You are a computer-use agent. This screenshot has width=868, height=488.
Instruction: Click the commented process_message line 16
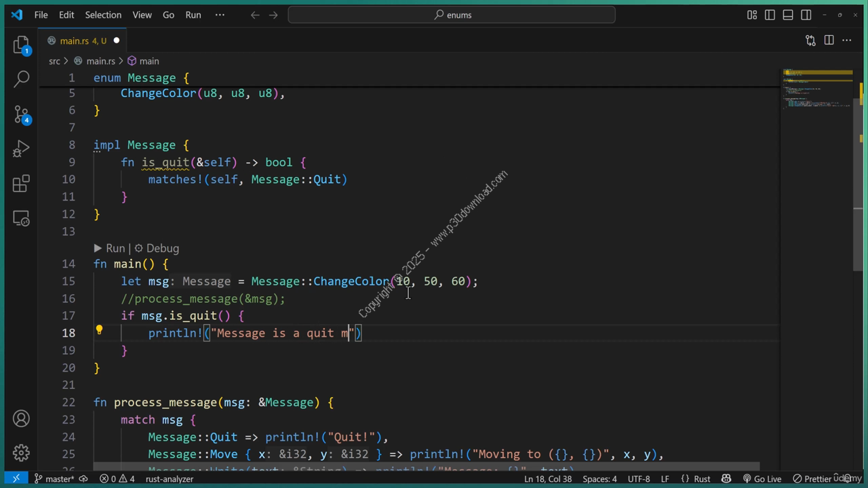(203, 298)
